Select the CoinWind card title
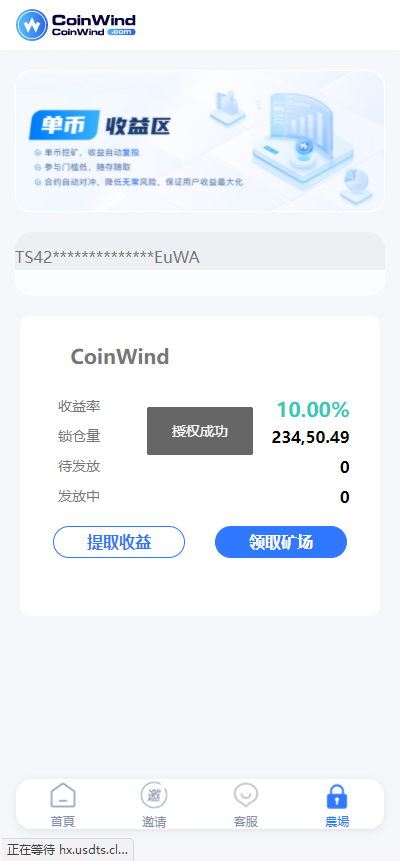 (120, 357)
